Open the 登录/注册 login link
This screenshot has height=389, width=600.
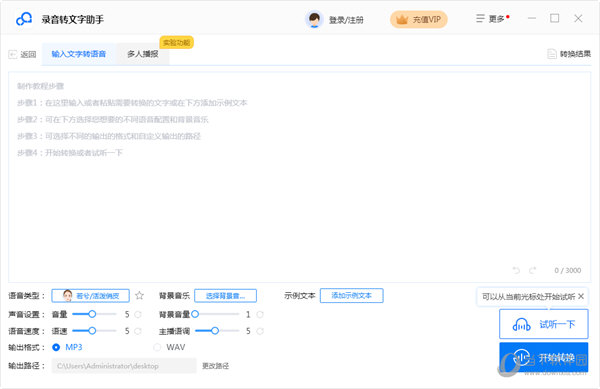346,20
